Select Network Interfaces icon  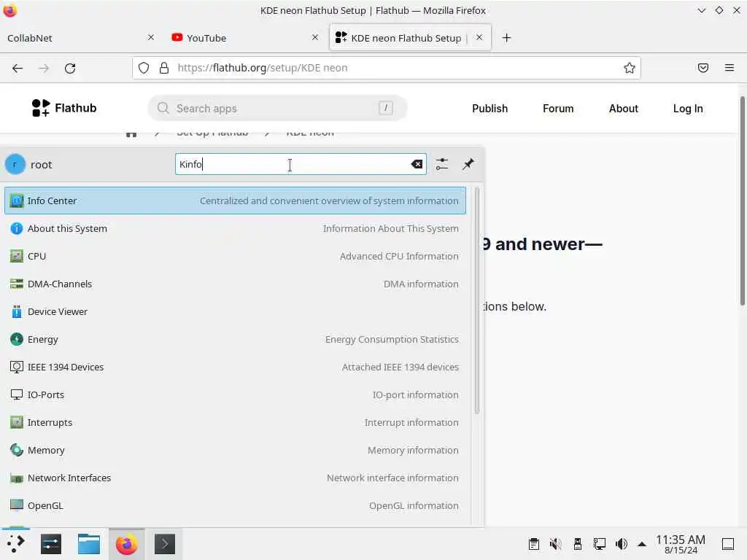point(16,478)
